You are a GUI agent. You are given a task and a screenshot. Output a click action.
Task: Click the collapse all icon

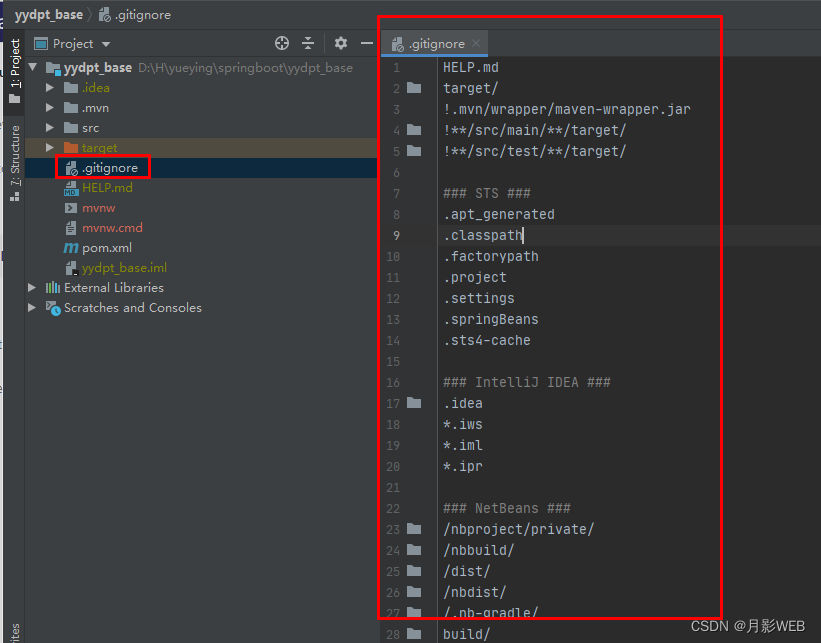click(x=308, y=43)
